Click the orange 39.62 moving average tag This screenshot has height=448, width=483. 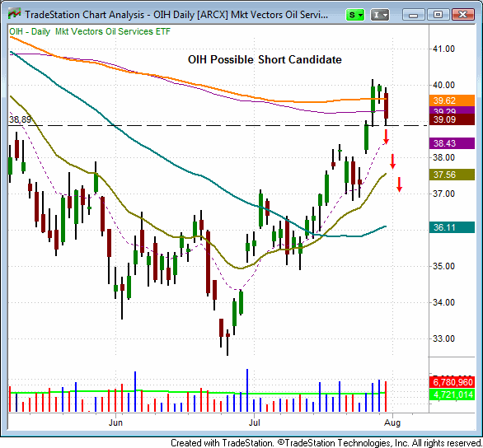coord(452,100)
